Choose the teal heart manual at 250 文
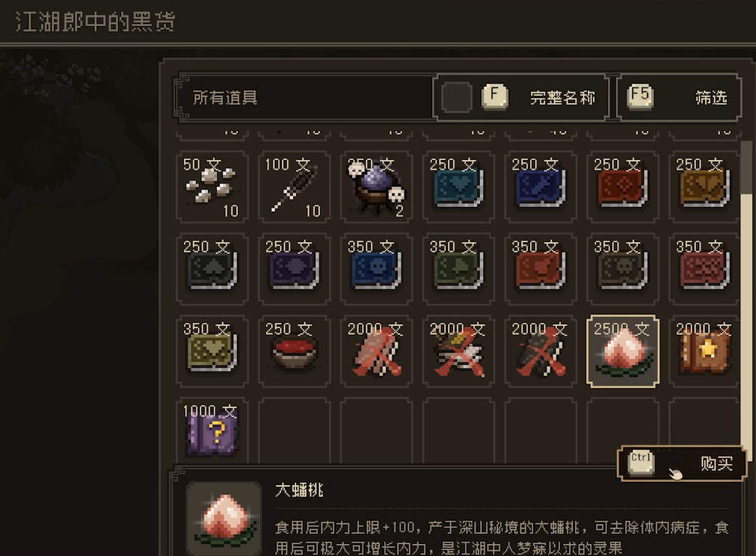The width and height of the screenshot is (756, 556). click(458, 187)
